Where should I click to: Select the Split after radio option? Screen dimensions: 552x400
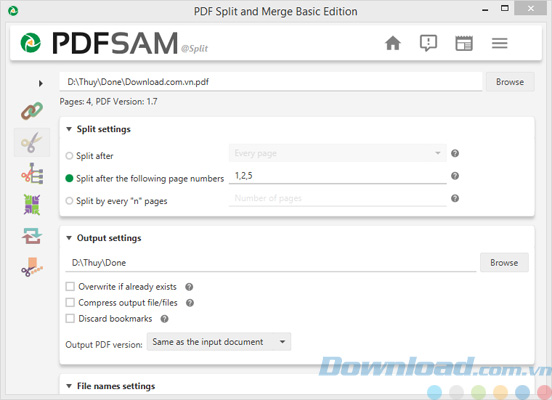69,156
